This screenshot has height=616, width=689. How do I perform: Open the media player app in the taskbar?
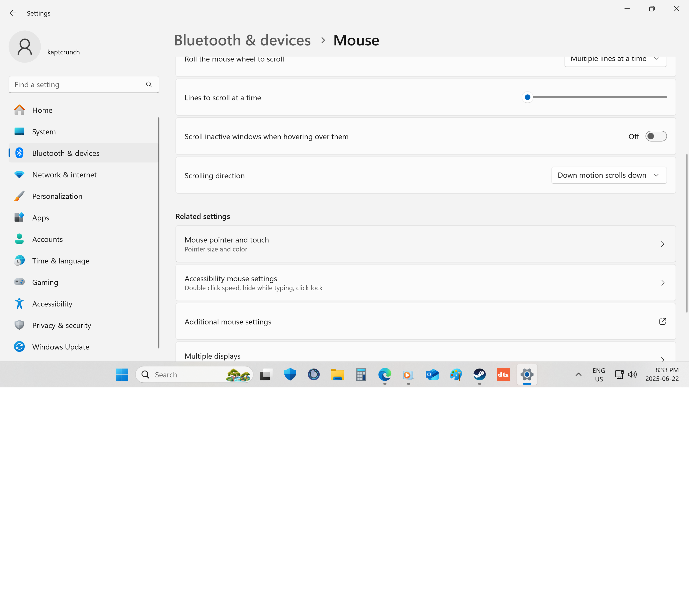(408, 374)
